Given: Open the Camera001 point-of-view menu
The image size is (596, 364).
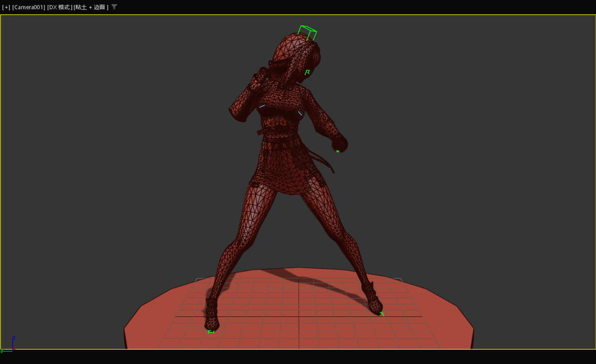Looking at the screenshot, I should 28,7.
